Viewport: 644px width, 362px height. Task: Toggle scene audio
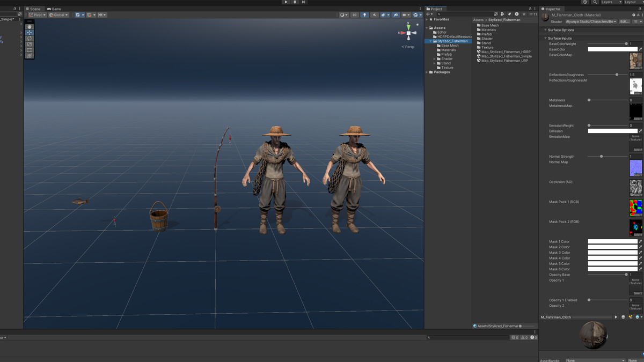375,15
